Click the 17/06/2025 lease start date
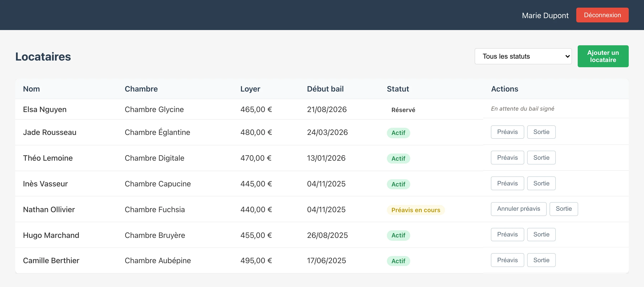 coord(326,261)
